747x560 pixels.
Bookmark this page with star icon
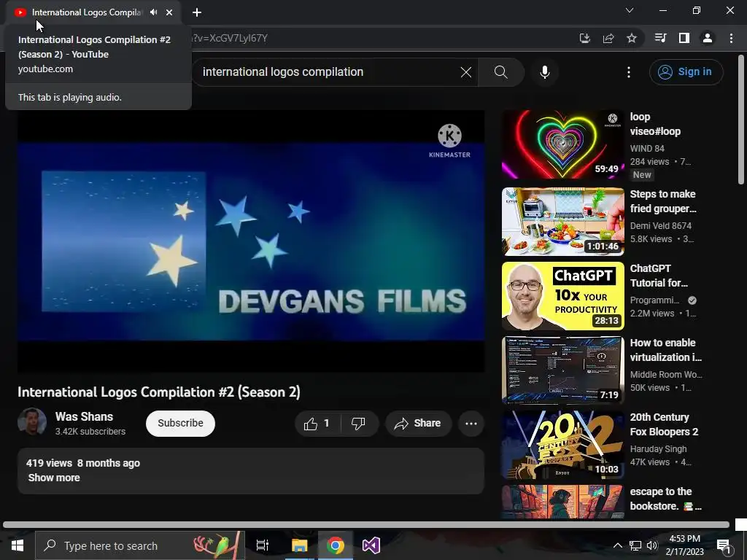point(632,38)
